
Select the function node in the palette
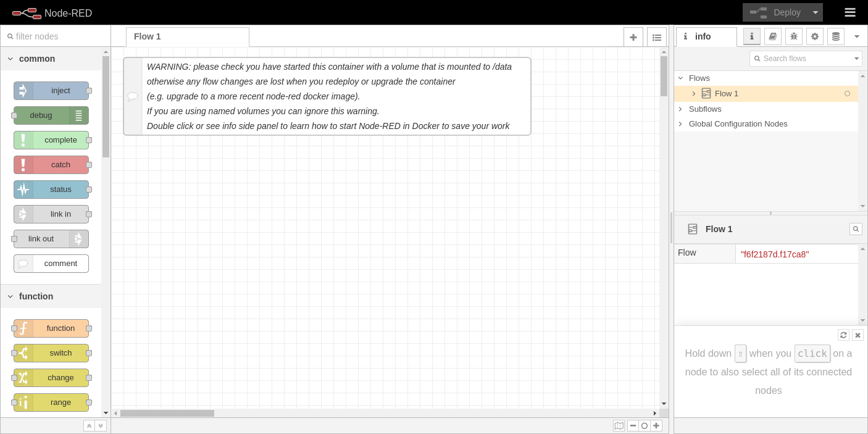(x=51, y=328)
